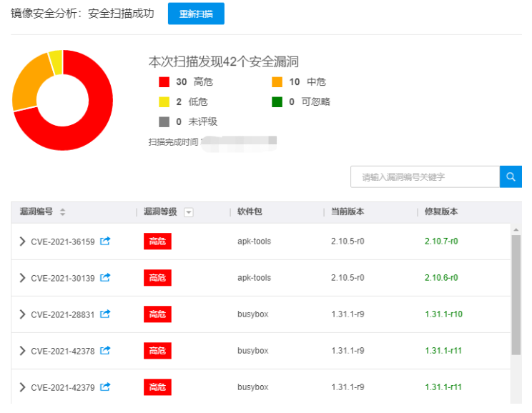Click the red 高危 legend swatch
This screenshot has height=413, width=532.
pyautogui.click(x=164, y=82)
